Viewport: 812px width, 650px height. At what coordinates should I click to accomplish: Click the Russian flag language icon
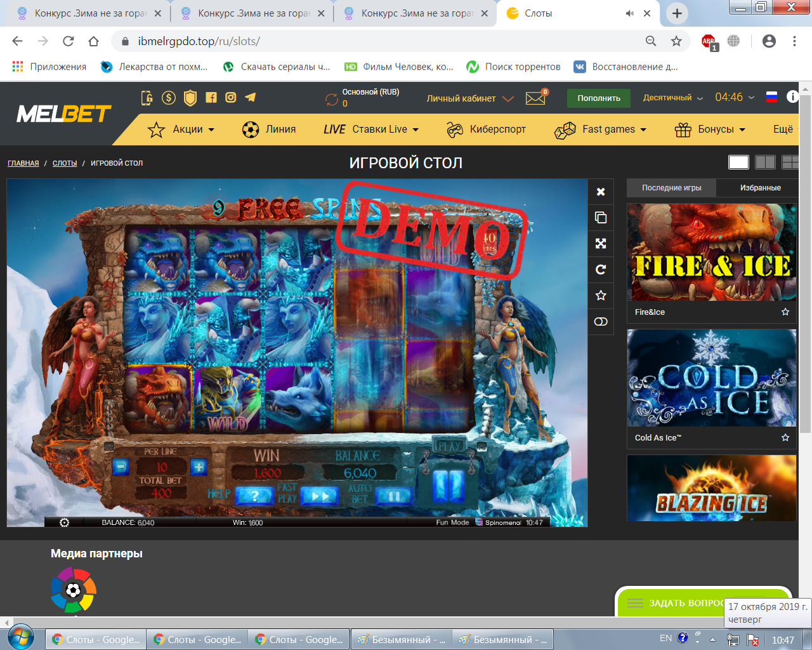point(771,97)
